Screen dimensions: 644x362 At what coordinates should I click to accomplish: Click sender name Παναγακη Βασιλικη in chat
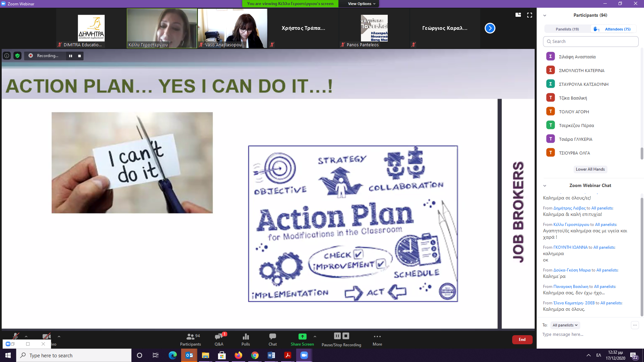click(571, 287)
